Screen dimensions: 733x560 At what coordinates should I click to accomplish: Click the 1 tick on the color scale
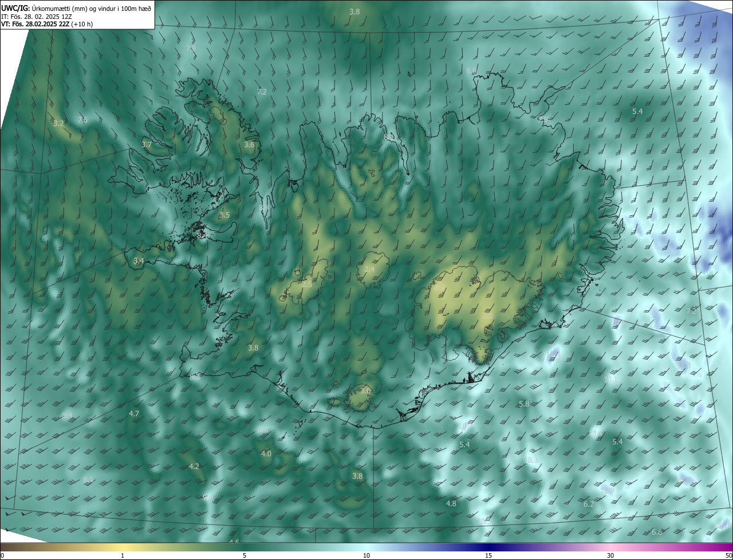(x=123, y=555)
